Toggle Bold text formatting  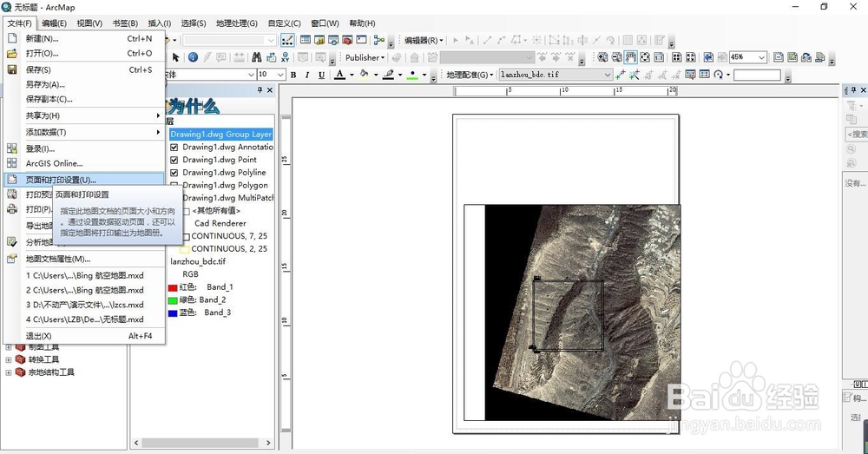(293, 75)
